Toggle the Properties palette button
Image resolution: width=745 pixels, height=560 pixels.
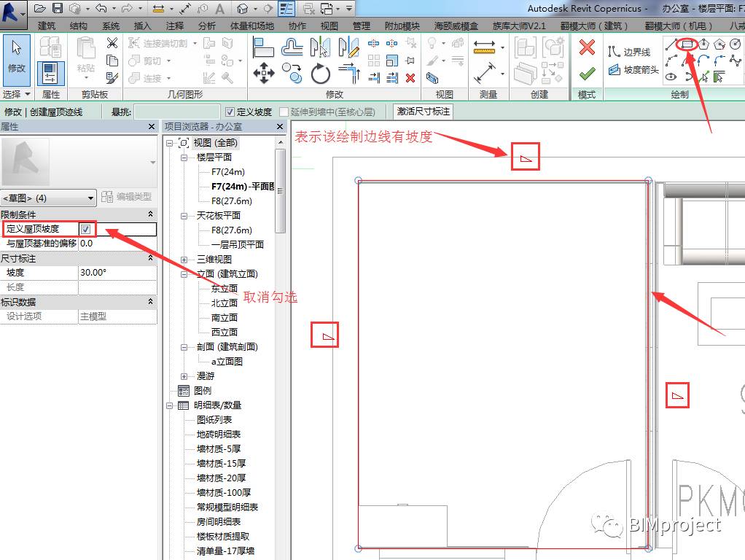coord(50,73)
